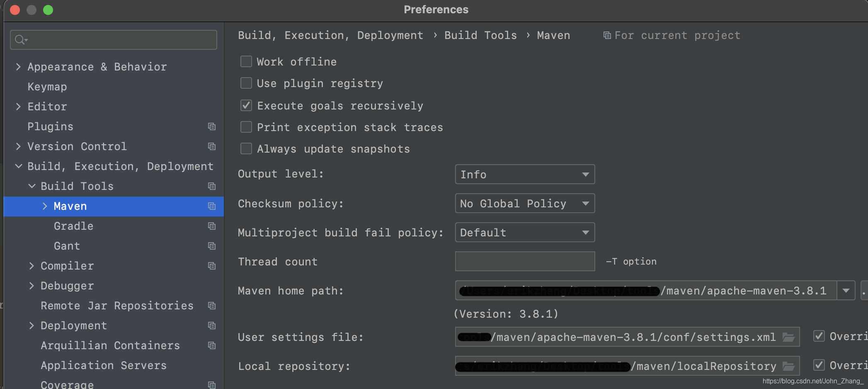Collapse the Build Tools node

pos(32,186)
